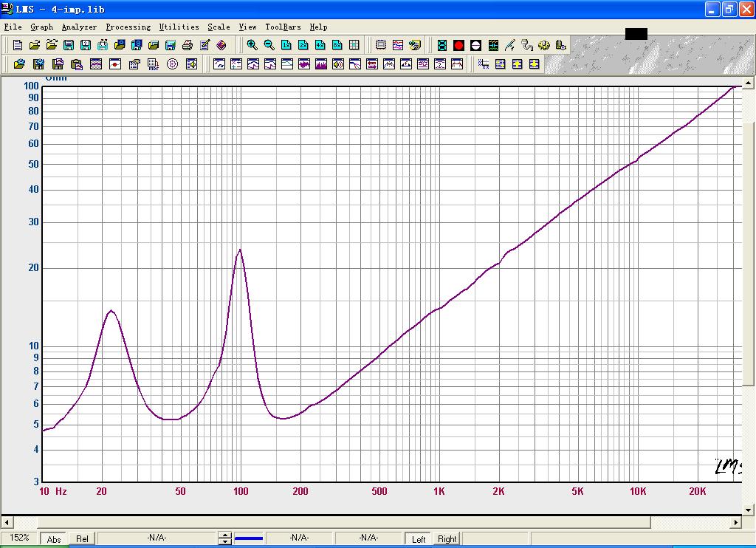The width and height of the screenshot is (756, 548).
Task: Open the Analyzer menu
Action: pos(79,27)
